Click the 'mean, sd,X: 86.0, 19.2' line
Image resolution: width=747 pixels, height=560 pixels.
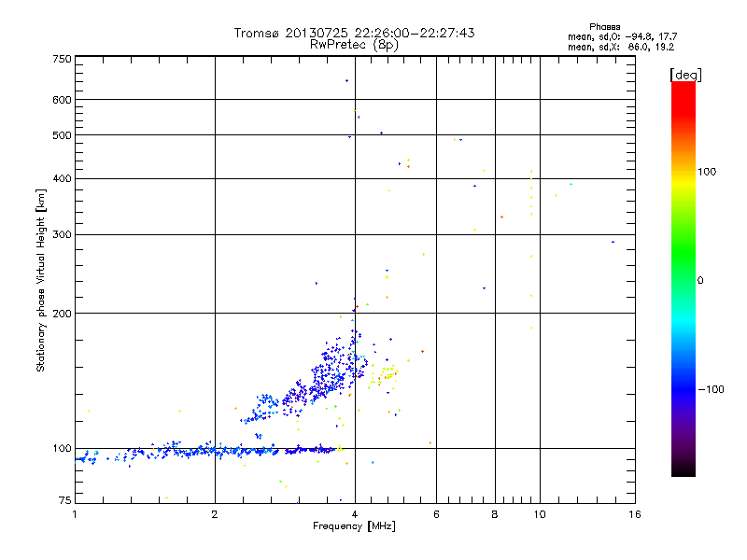coord(621,48)
